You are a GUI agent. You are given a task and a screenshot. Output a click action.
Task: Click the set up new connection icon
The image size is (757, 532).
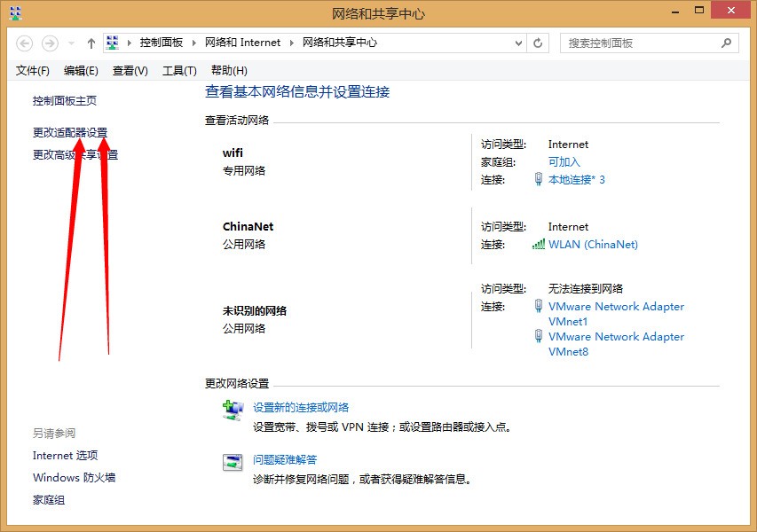(233, 409)
